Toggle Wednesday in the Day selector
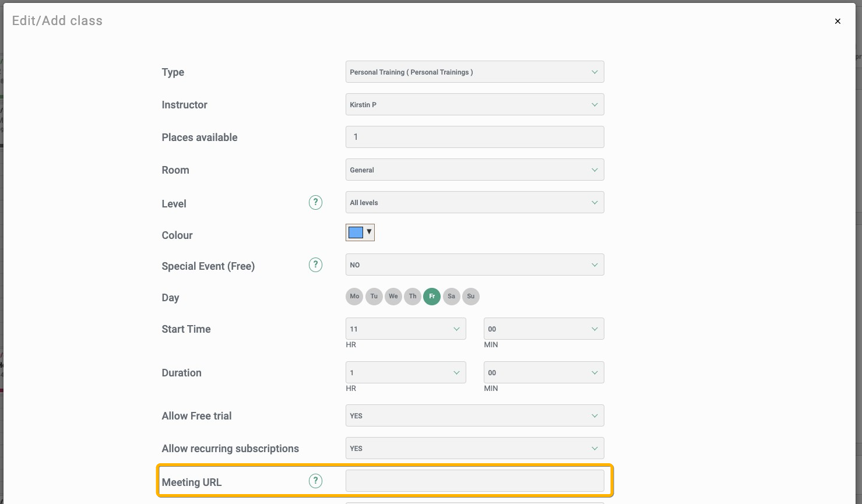The image size is (862, 504). pyautogui.click(x=393, y=297)
